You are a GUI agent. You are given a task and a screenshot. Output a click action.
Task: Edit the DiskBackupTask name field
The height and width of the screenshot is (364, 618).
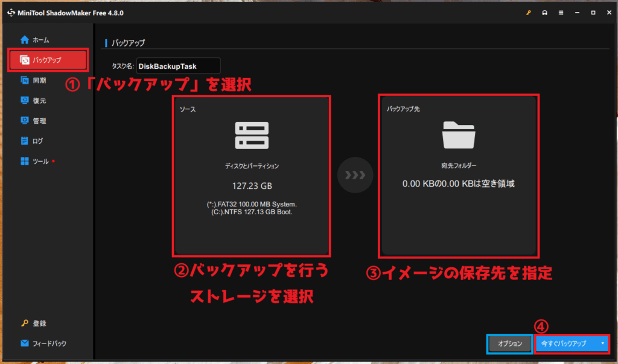(x=179, y=66)
